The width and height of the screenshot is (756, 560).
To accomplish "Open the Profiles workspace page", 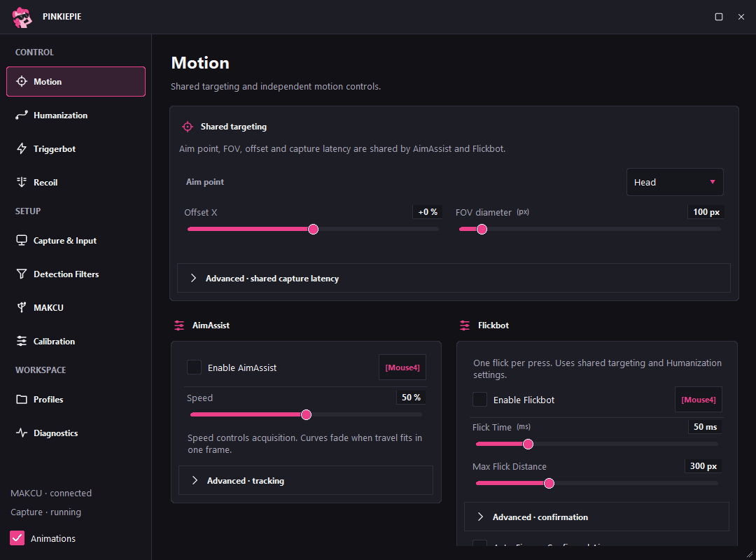I will (76, 400).
